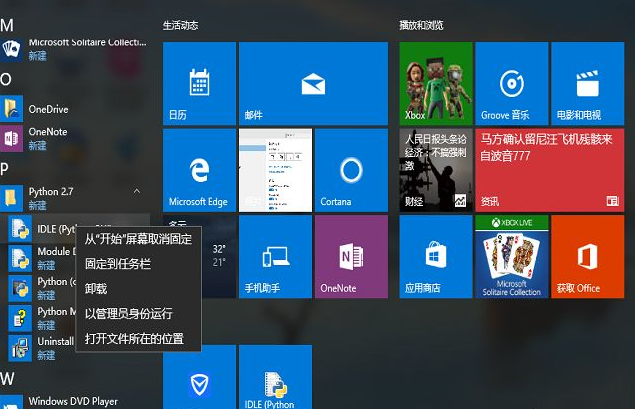Open the 手机助手 tile

pos(275,256)
